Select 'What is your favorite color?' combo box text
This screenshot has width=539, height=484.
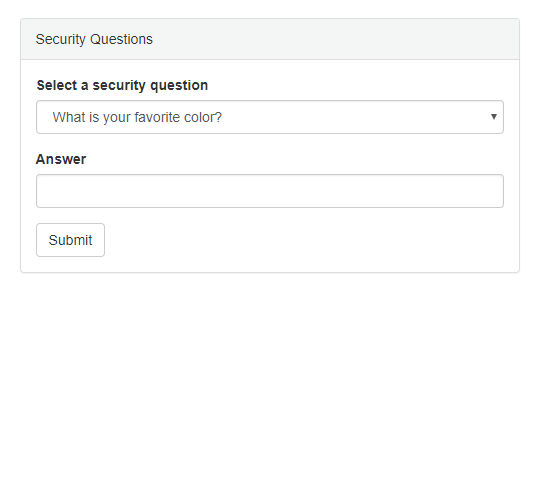pyautogui.click(x=137, y=117)
